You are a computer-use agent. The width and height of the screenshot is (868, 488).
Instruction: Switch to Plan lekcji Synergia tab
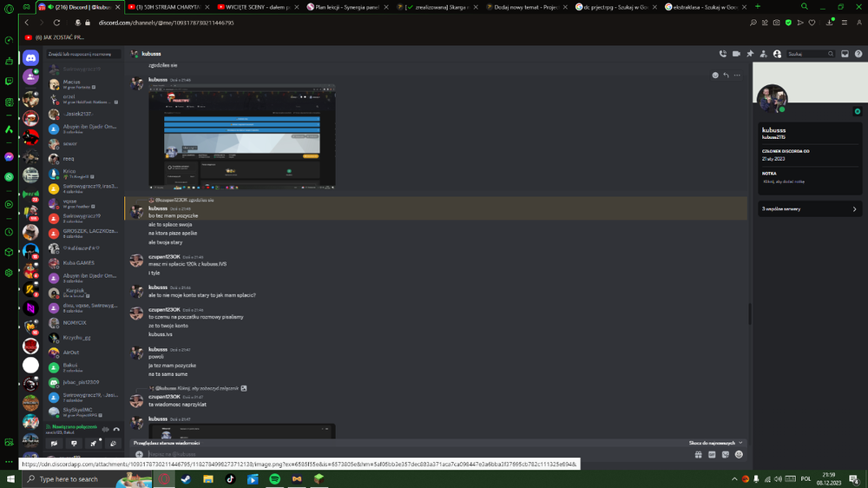point(347,7)
